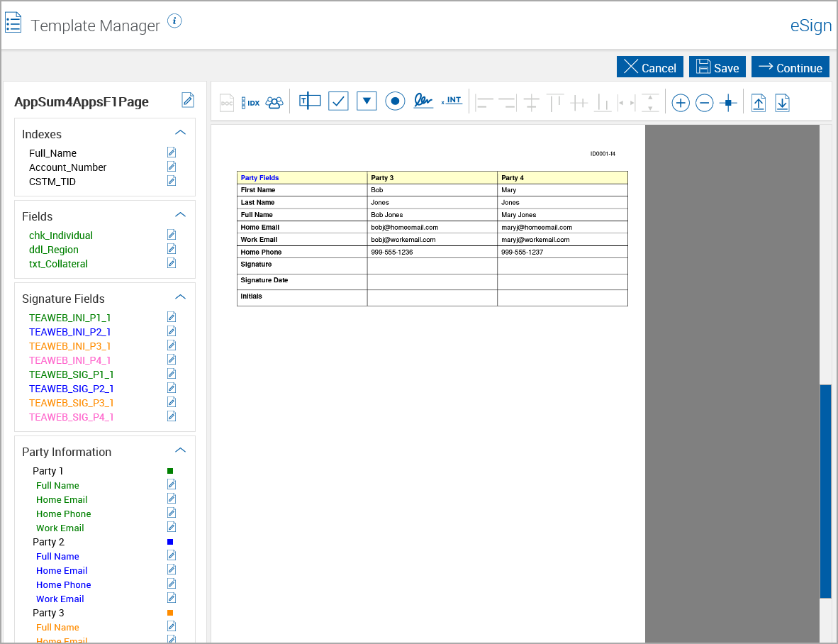The image size is (838, 644).
Task: Click the download arrow page icon
Action: click(782, 103)
